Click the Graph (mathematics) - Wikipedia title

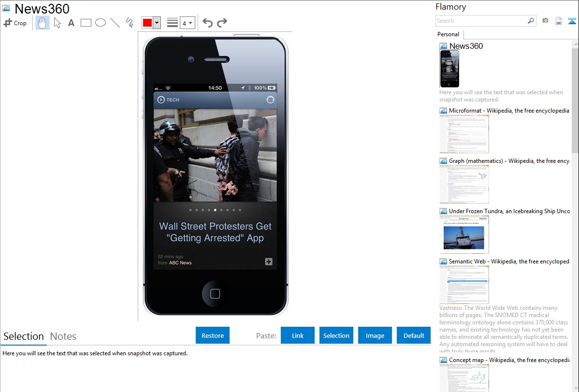click(509, 161)
